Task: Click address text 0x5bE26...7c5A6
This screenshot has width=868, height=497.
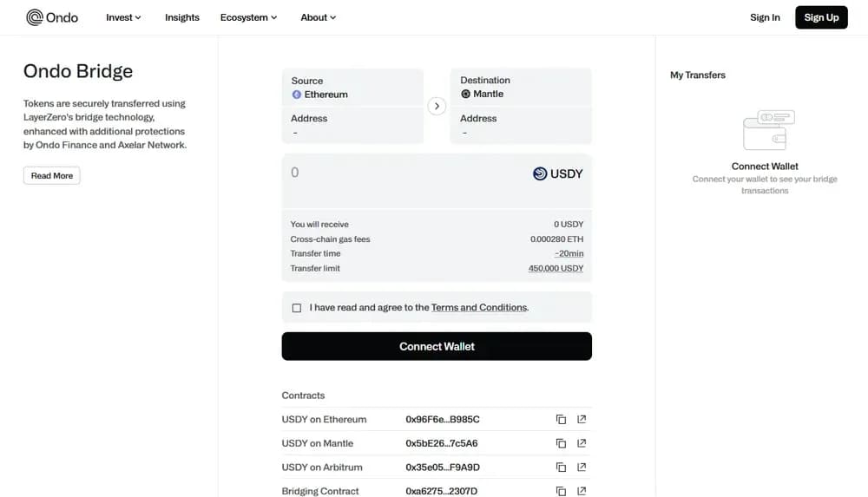Action: tap(441, 443)
